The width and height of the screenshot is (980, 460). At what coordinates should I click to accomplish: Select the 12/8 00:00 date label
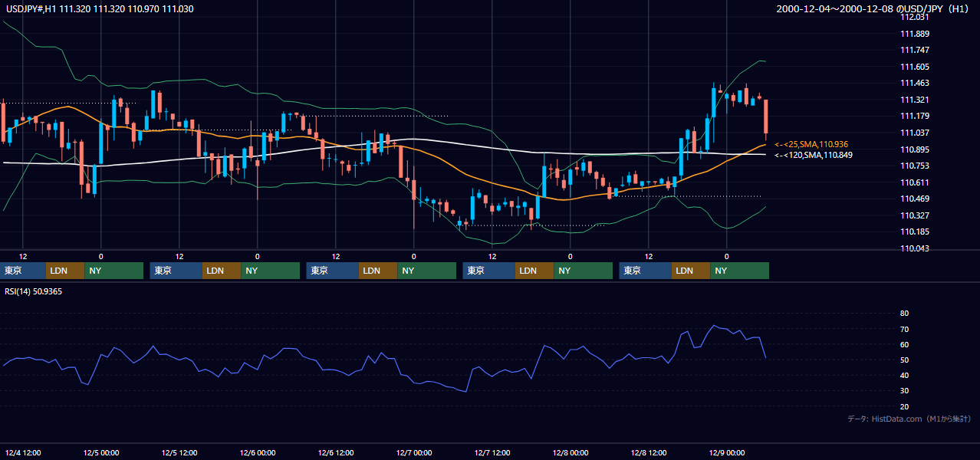(x=570, y=453)
